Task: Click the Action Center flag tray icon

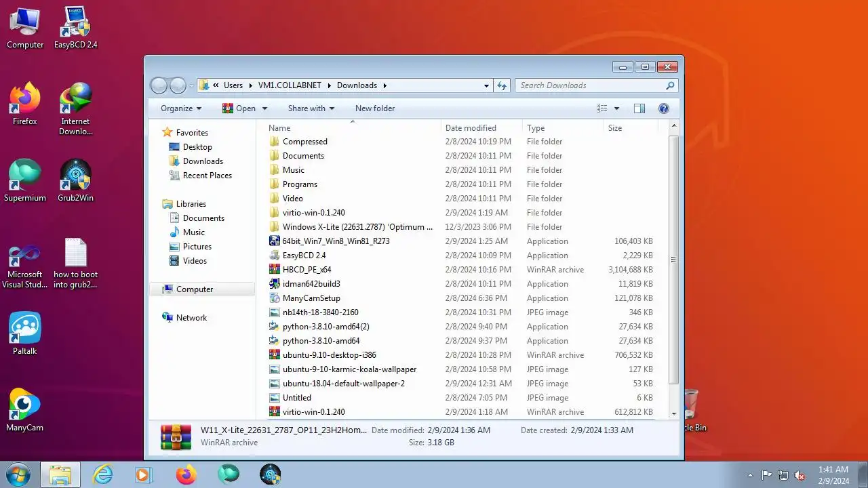Action: click(x=767, y=475)
